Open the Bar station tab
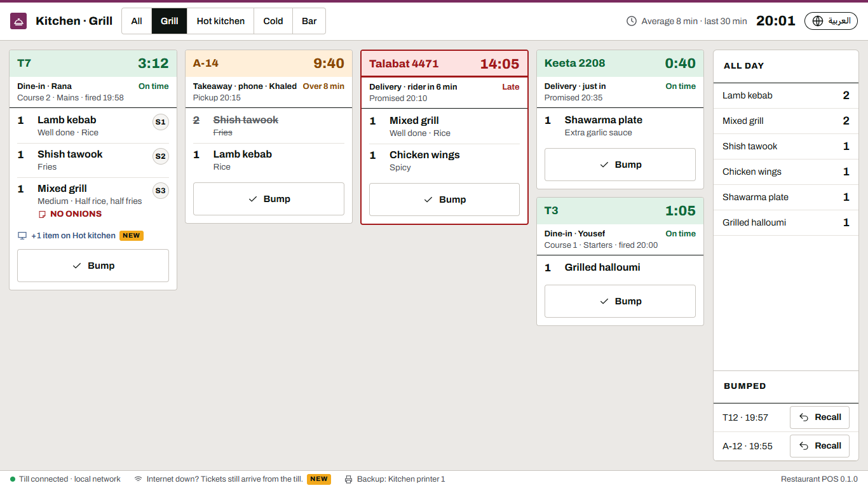868x488 pixels. tap(309, 21)
